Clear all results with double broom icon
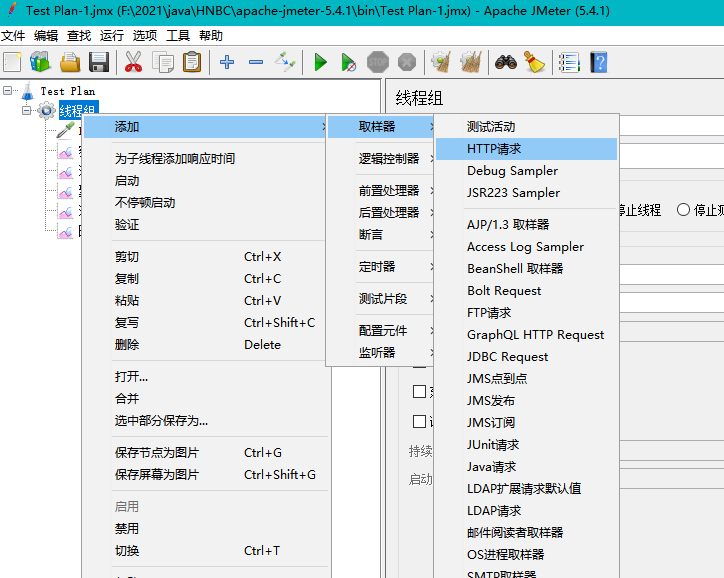 [x=471, y=62]
